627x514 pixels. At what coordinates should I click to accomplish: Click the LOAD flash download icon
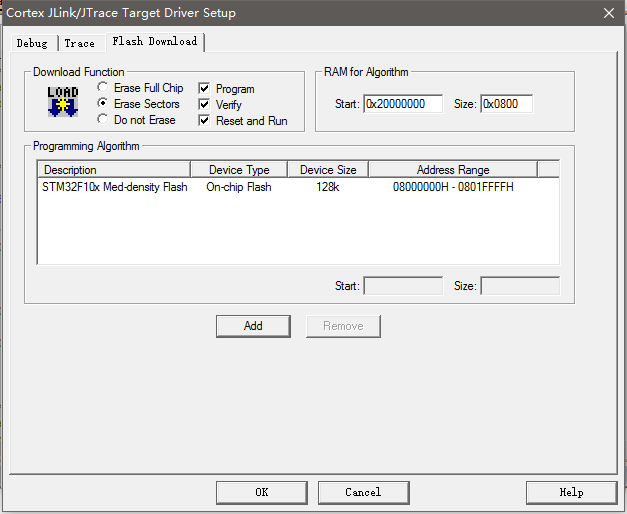point(63,102)
